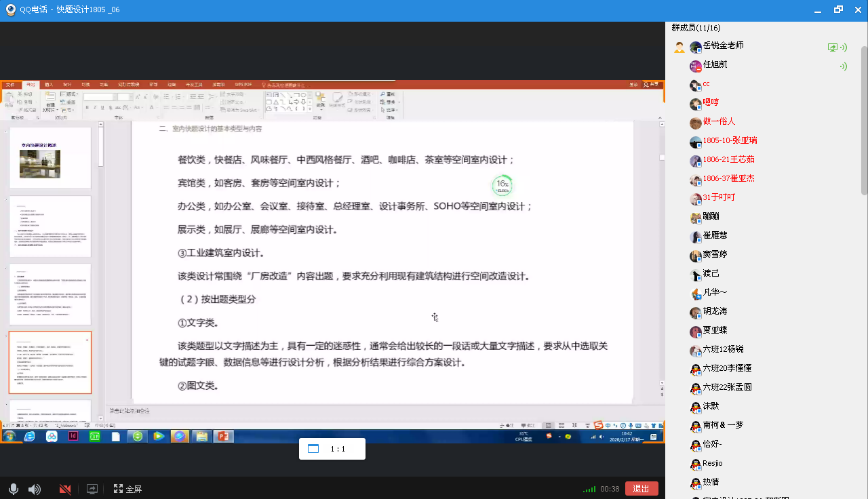Toggle the speaker volume icon
The image size is (868, 499).
click(x=34, y=489)
